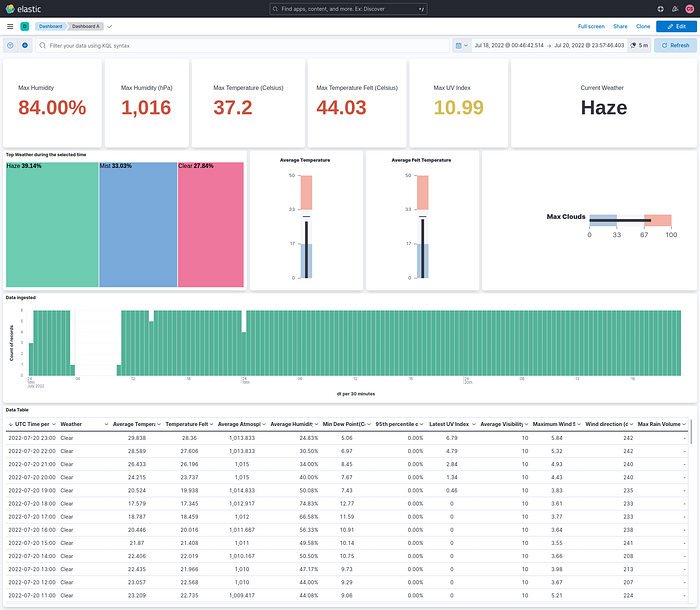
Task: Open the hamburger navigation menu
Action: (x=10, y=26)
